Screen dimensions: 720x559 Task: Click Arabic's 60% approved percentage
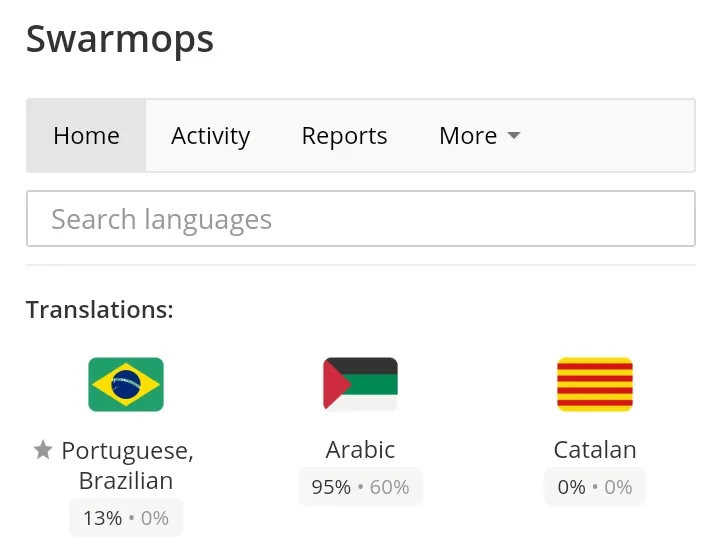click(389, 487)
